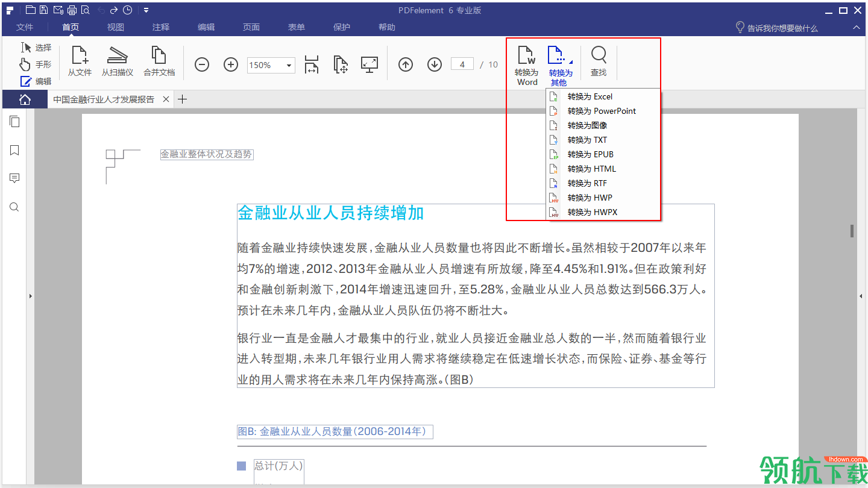Click the redo arrow icon
Image resolution: width=868 pixels, height=488 pixels.
[114, 10]
